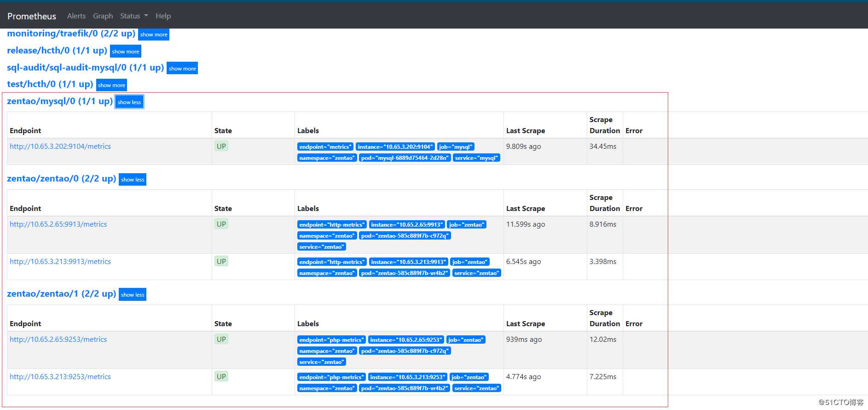Click endpoint="php-metrics" label for 10.65.2.65:9253
This screenshot has height=410, width=868.
(x=332, y=340)
